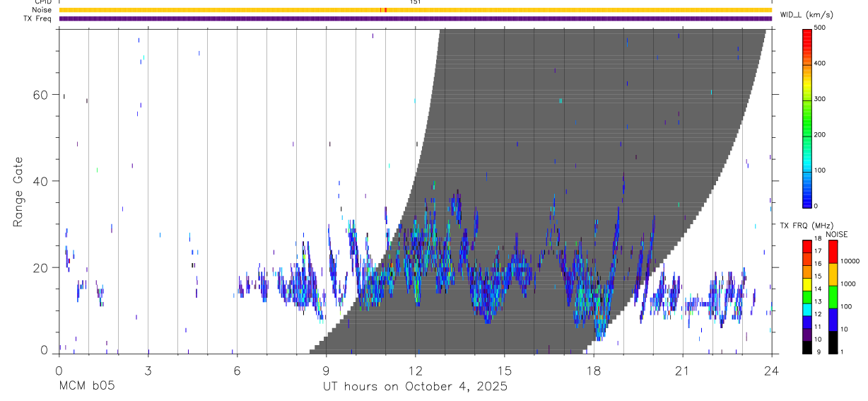The height and width of the screenshot is (401, 868).
Task: Click the '1' label on NOISE scale
Action: tap(843, 351)
